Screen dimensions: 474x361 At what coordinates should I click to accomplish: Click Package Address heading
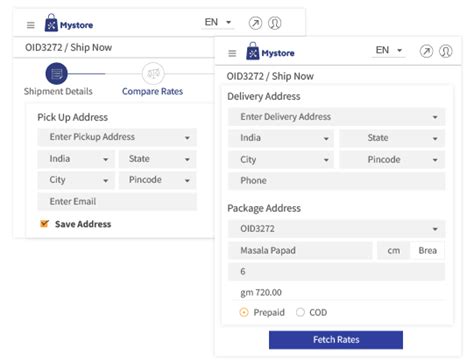pyautogui.click(x=264, y=208)
